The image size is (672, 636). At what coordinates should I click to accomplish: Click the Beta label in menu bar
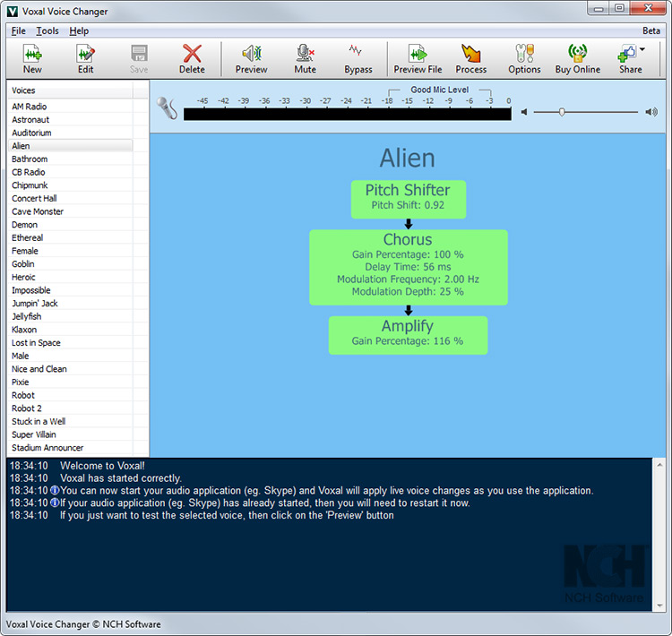pos(651,30)
